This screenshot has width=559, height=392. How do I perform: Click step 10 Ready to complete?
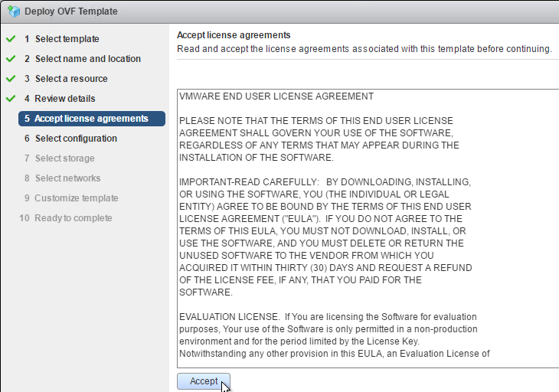(66, 218)
